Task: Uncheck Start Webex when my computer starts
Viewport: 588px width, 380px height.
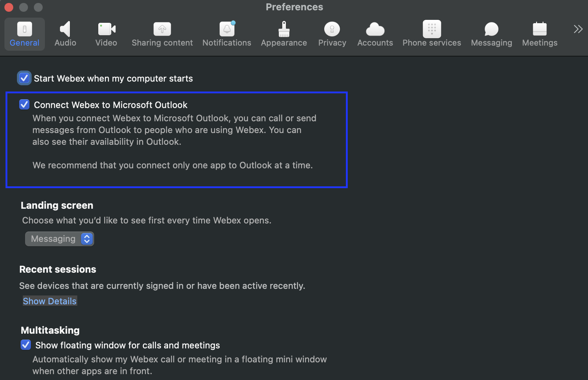Action: [x=24, y=78]
